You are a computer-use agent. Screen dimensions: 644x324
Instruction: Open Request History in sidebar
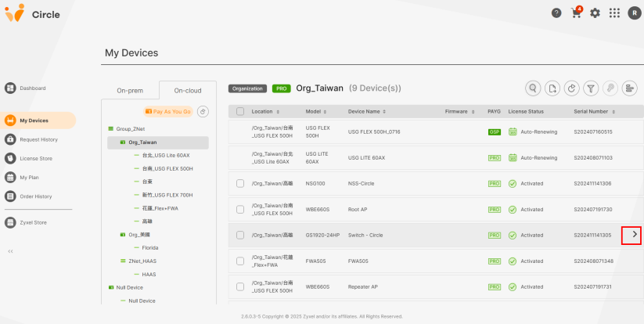point(38,139)
